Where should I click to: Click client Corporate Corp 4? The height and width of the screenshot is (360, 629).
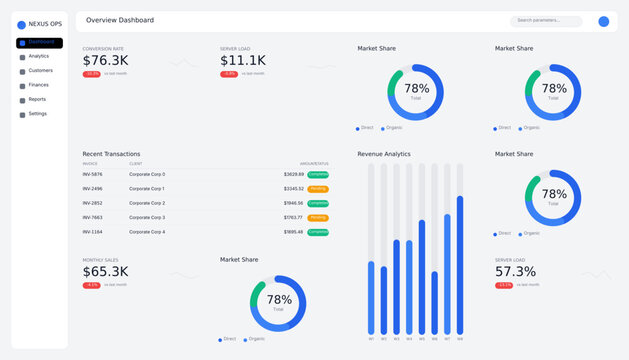tap(147, 232)
